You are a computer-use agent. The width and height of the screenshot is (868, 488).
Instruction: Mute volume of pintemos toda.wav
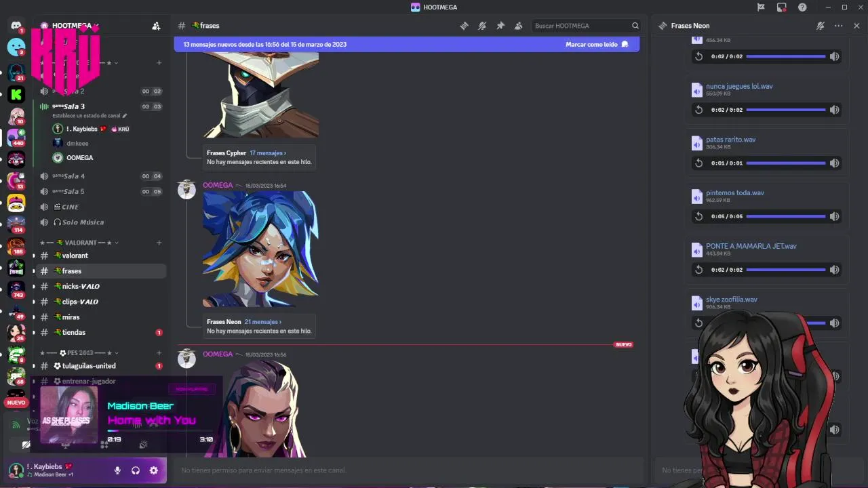pos(835,216)
